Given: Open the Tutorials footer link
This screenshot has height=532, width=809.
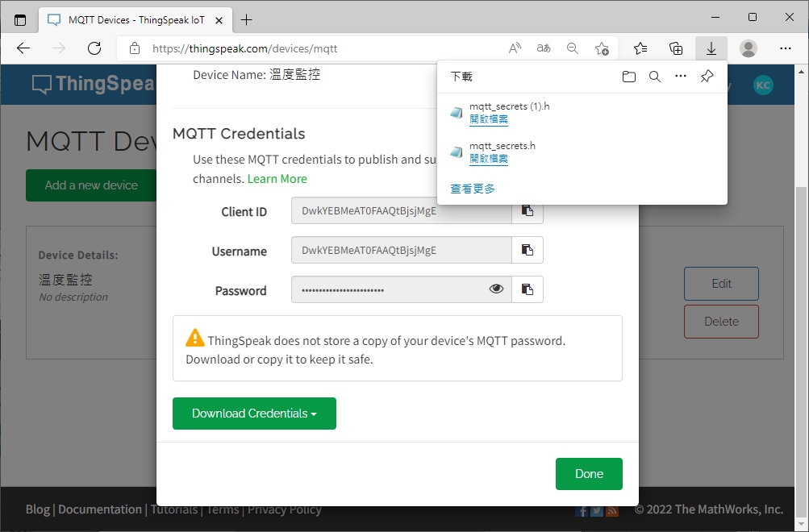Looking at the screenshot, I should (174, 509).
